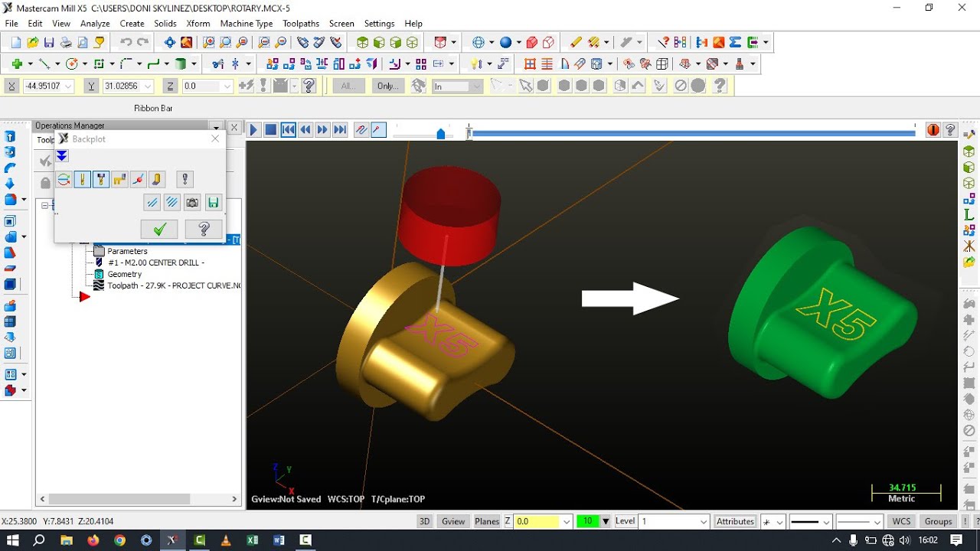Click the Attributes button
980x551 pixels.
736,521
